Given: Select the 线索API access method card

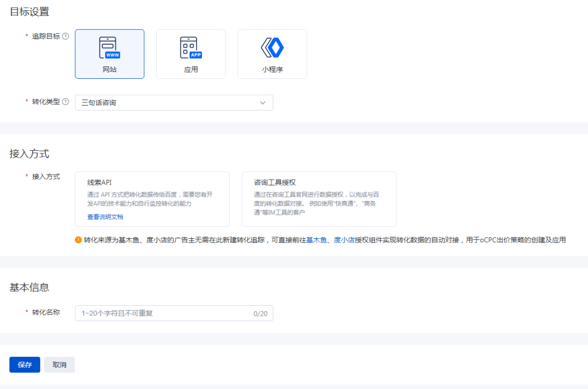Looking at the screenshot, I should click(152, 199).
